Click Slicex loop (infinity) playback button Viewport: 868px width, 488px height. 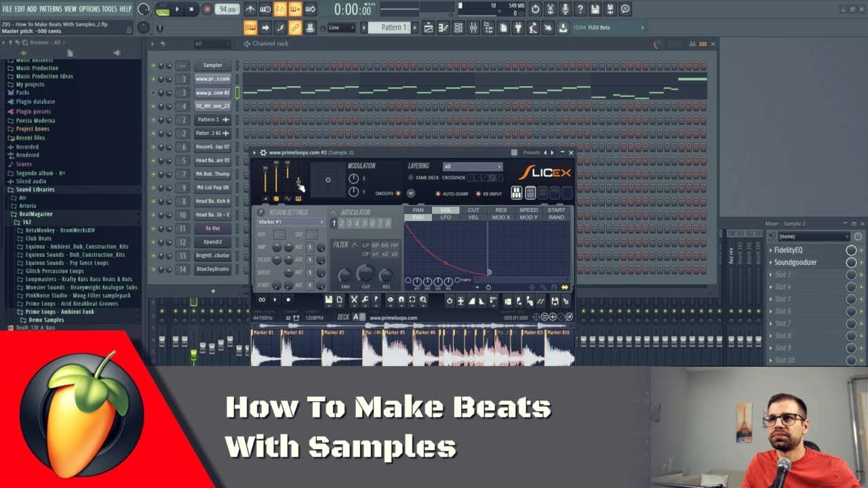pyautogui.click(x=262, y=300)
